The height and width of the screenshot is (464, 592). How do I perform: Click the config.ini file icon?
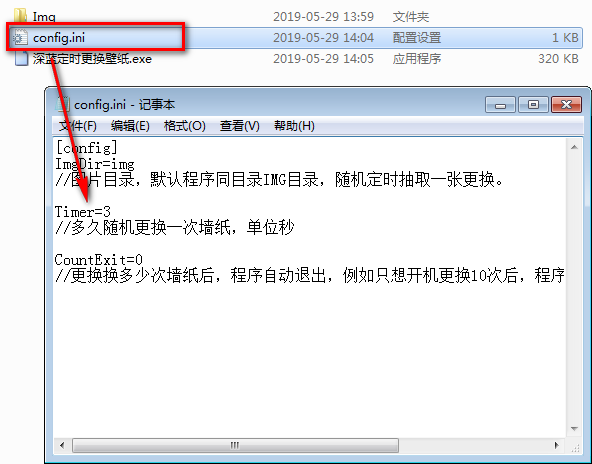pyautogui.click(x=20, y=38)
